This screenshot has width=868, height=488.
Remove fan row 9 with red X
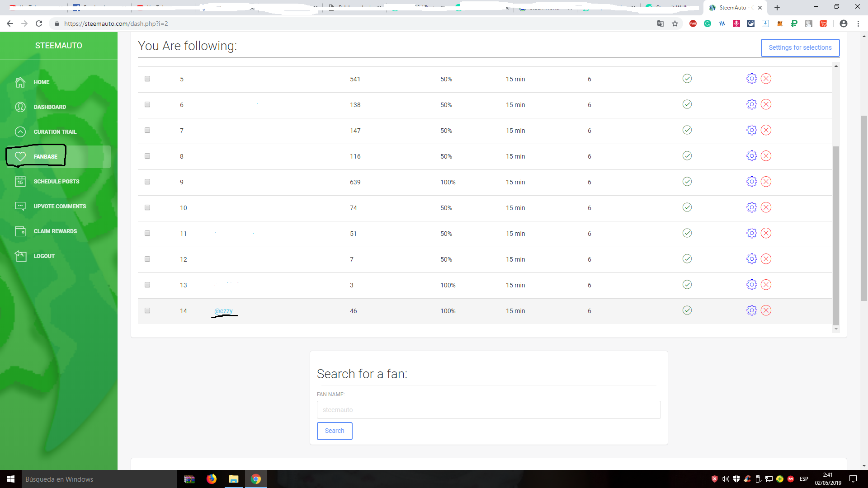click(766, 182)
